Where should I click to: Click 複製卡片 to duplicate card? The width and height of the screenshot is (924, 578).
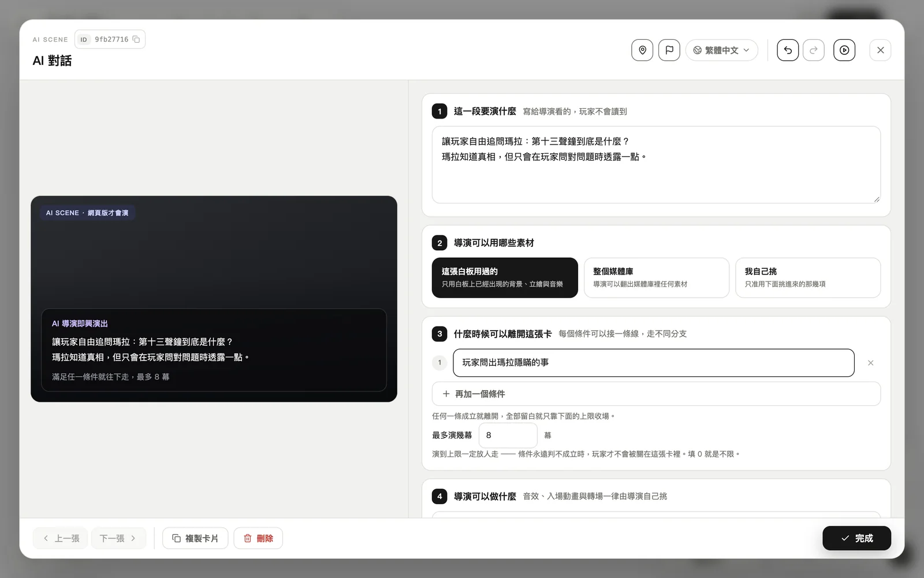click(x=195, y=538)
